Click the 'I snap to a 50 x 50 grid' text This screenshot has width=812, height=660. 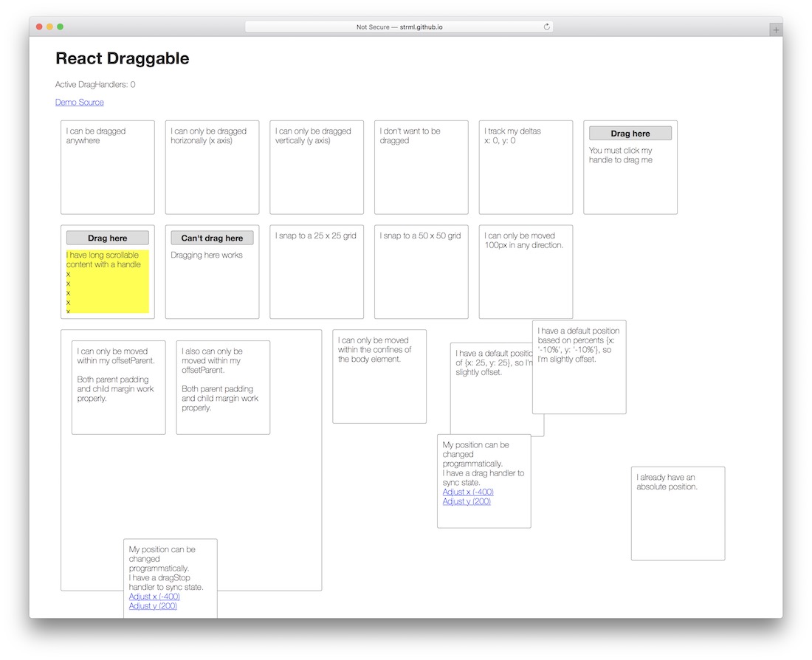421,236
